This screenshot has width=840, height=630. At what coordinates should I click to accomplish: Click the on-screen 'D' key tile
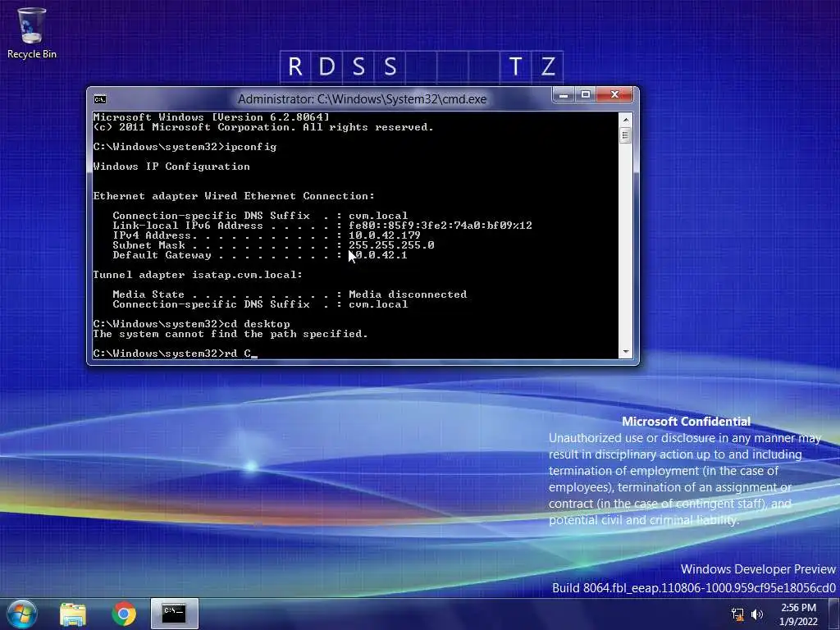coord(326,67)
